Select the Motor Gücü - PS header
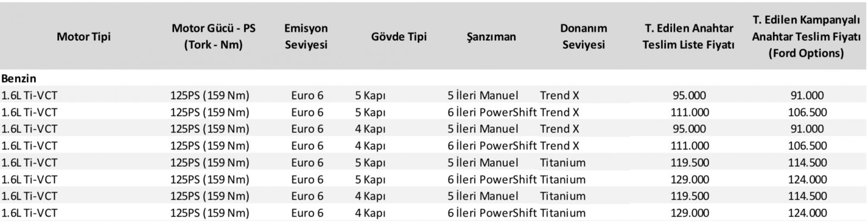868x223 pixels. click(x=213, y=36)
